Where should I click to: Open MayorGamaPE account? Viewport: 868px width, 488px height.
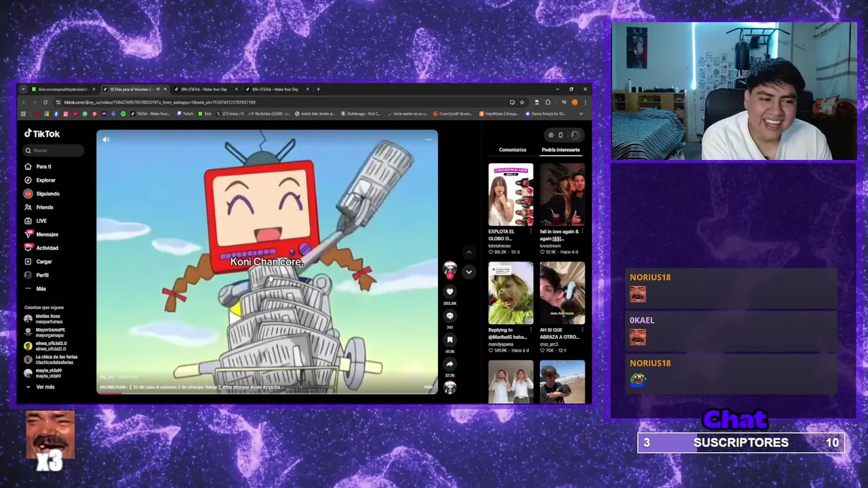(44, 332)
